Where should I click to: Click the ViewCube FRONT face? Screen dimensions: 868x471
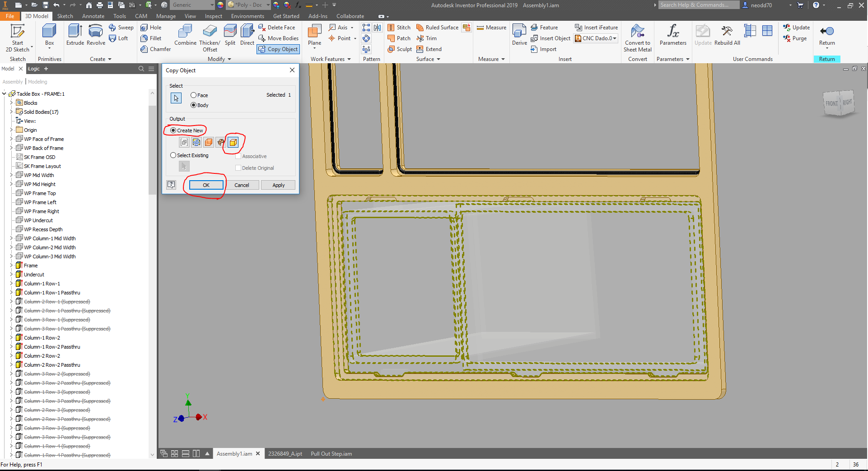click(x=831, y=103)
